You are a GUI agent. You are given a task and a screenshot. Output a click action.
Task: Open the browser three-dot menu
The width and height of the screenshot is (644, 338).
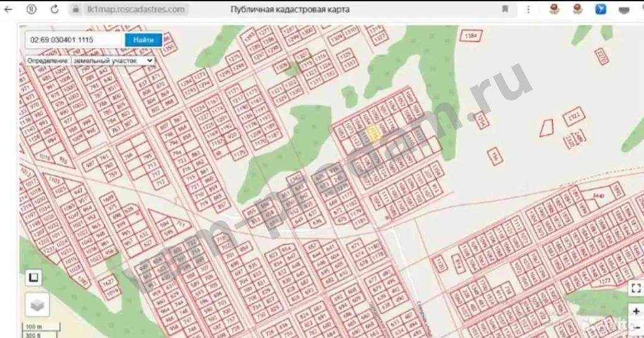[x=530, y=9]
